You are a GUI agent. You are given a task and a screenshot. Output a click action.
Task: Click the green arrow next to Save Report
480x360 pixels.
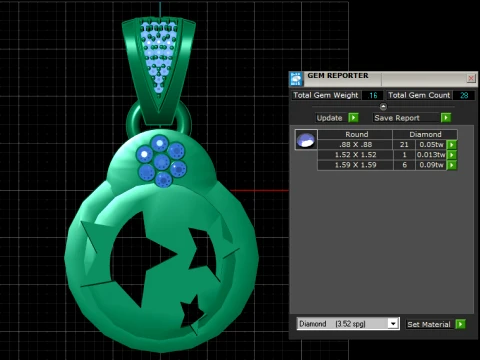(x=446, y=118)
